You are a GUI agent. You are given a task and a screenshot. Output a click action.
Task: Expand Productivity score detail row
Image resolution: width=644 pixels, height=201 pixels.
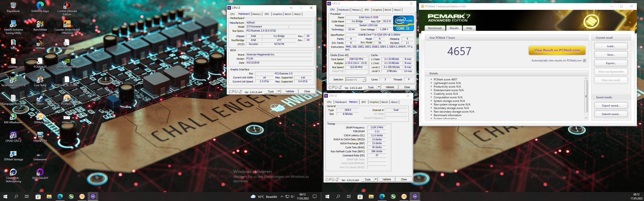(x=431, y=87)
